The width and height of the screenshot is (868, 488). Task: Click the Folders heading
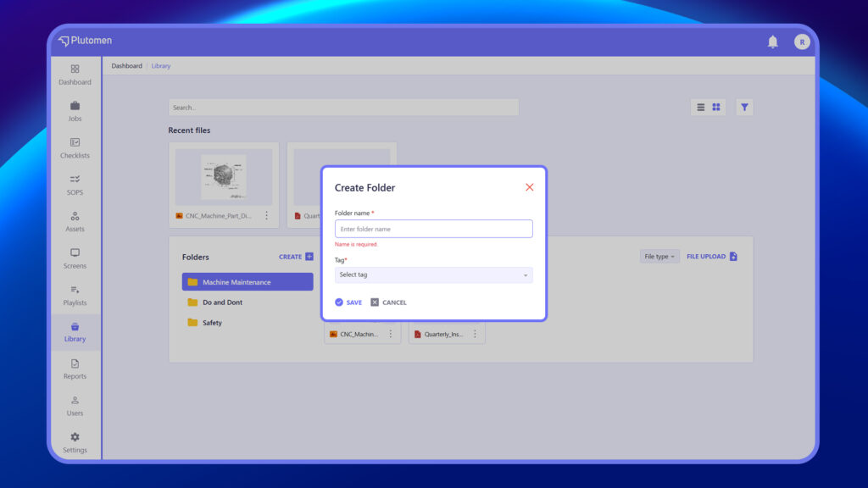click(x=196, y=258)
